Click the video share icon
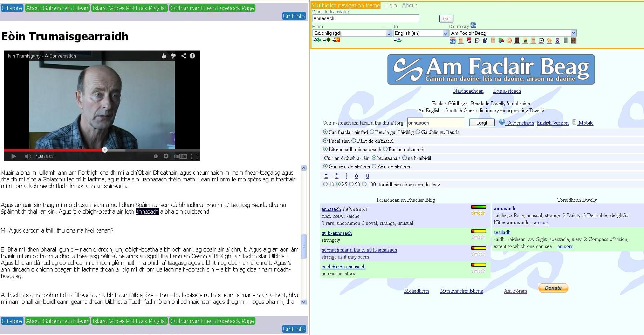Image resolution: width=644 pixels, height=335 pixels. (x=183, y=56)
